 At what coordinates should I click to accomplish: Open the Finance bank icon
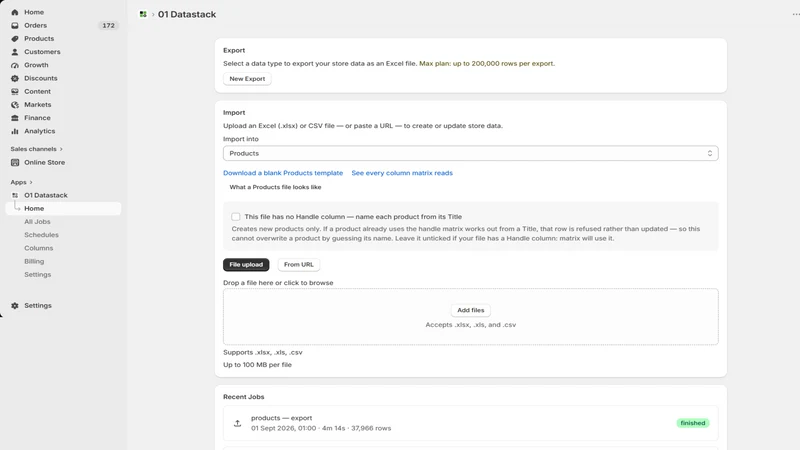coord(15,118)
